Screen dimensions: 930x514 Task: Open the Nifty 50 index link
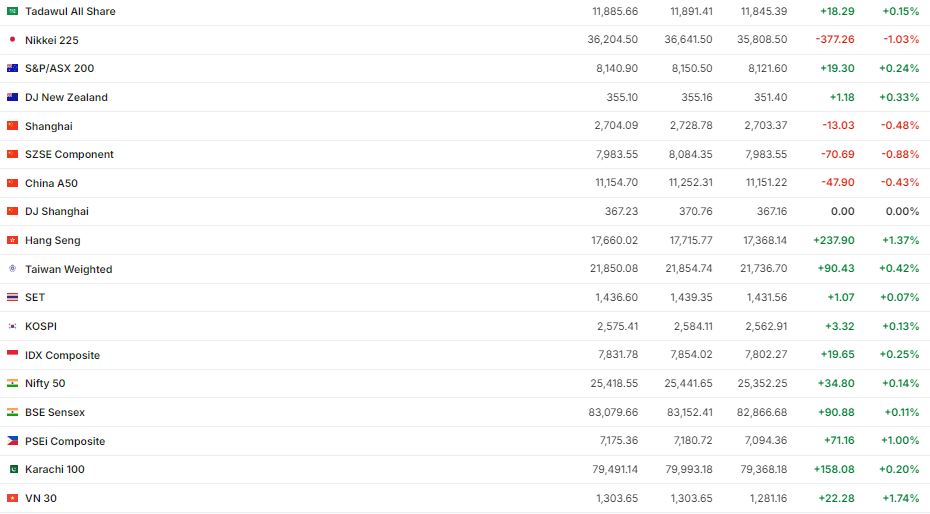click(45, 383)
